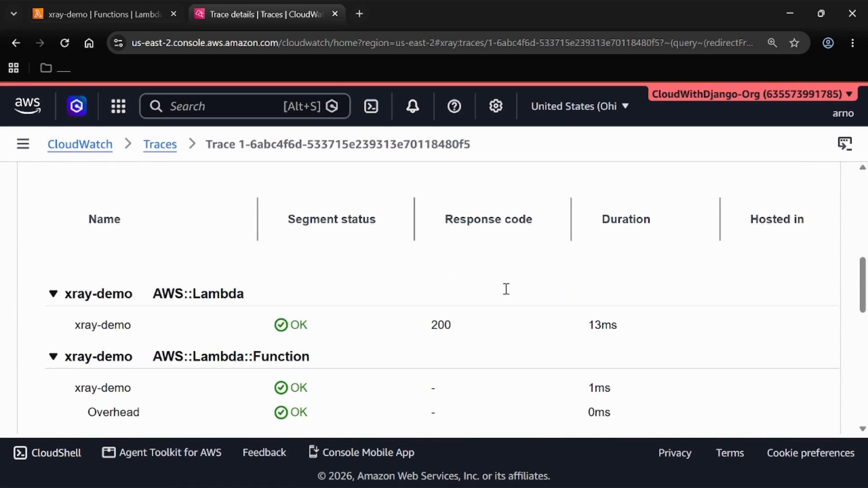Image resolution: width=868 pixels, height=488 pixels.
Task: Open the notifications bell
Action: point(412,106)
